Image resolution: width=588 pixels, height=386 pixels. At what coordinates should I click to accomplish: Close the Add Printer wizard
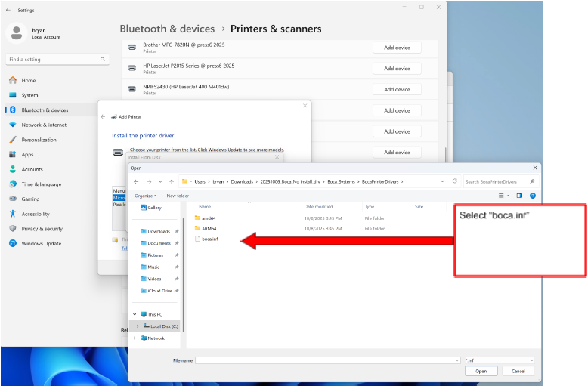[x=305, y=106]
